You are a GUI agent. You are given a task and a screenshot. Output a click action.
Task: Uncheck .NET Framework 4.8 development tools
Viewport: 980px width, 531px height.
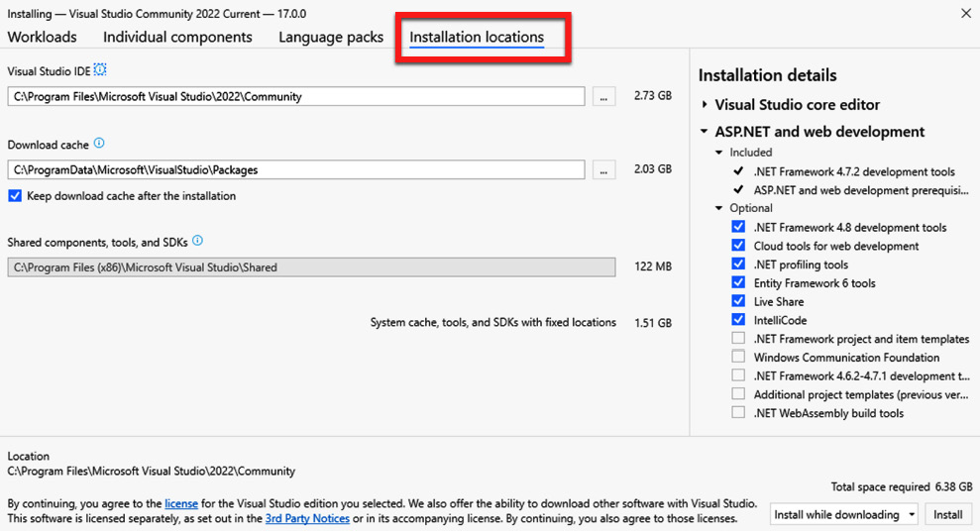click(x=738, y=227)
